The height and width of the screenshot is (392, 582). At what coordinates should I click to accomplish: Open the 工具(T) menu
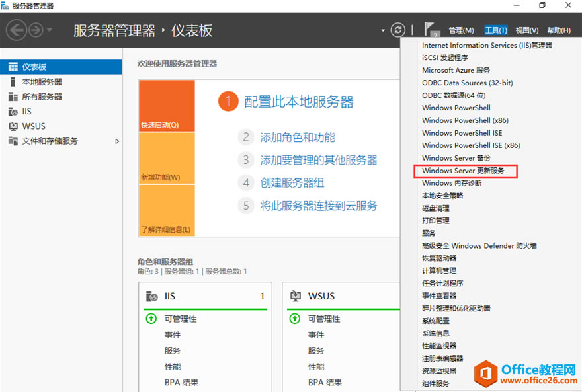coord(496,30)
